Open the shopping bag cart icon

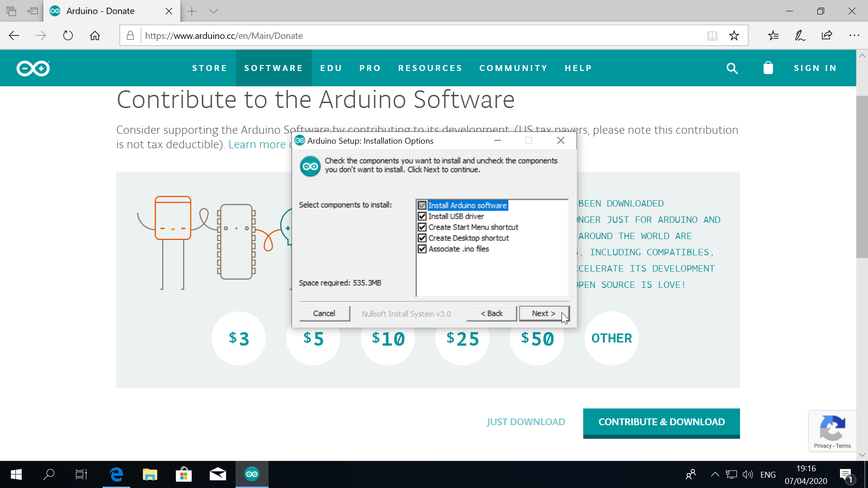pos(768,68)
